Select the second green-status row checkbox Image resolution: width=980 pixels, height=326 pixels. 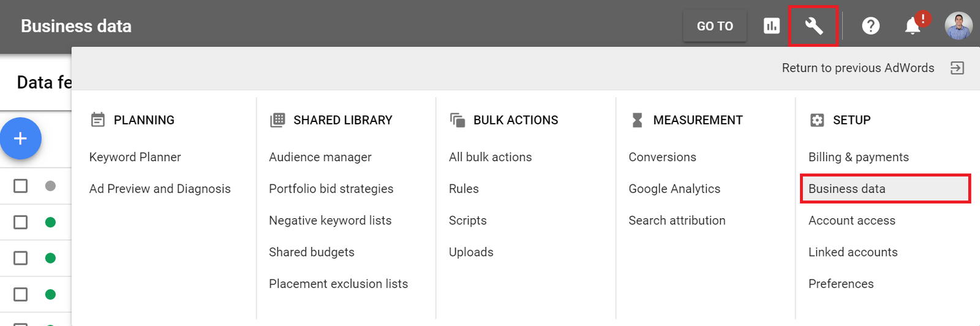coord(21,258)
